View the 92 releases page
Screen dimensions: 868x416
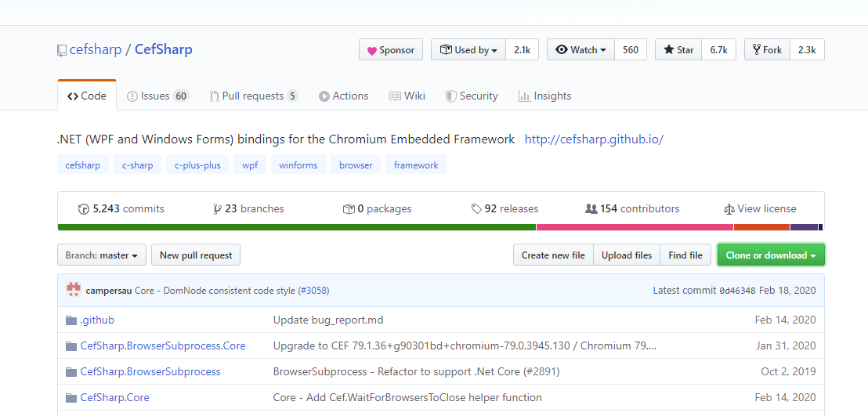click(505, 209)
